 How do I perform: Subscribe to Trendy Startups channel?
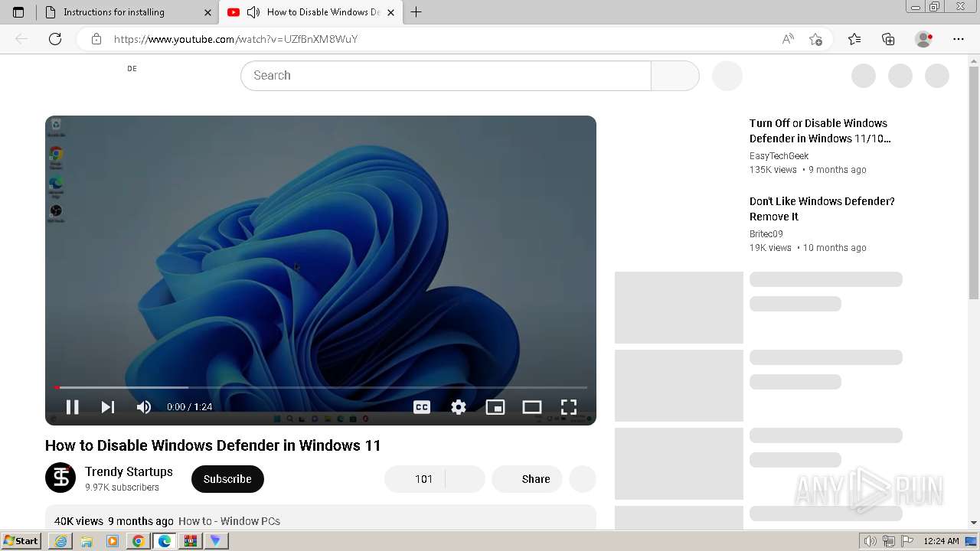[x=227, y=479]
